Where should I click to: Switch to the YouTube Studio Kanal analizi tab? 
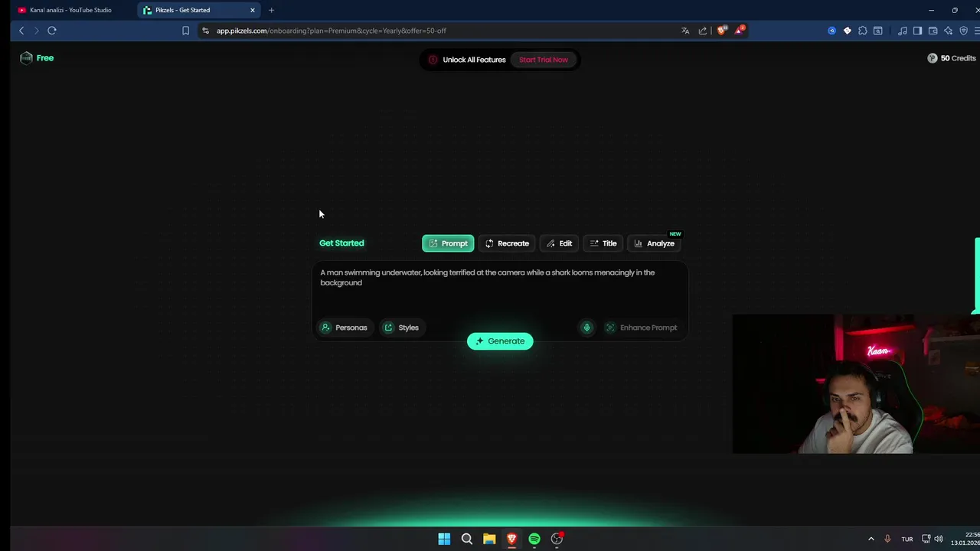tap(70, 10)
